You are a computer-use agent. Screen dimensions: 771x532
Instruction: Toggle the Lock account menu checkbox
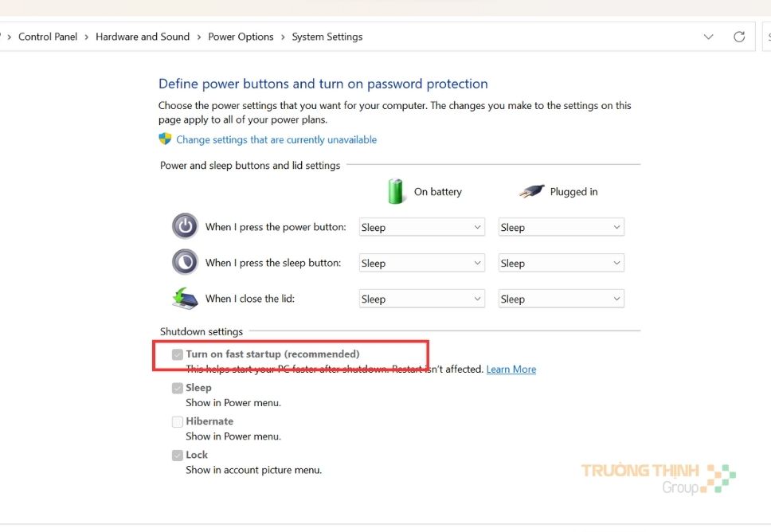[x=178, y=456]
